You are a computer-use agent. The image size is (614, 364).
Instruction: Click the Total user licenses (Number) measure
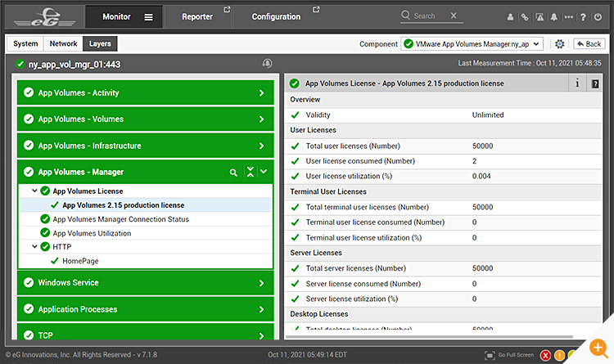tap(443, 146)
